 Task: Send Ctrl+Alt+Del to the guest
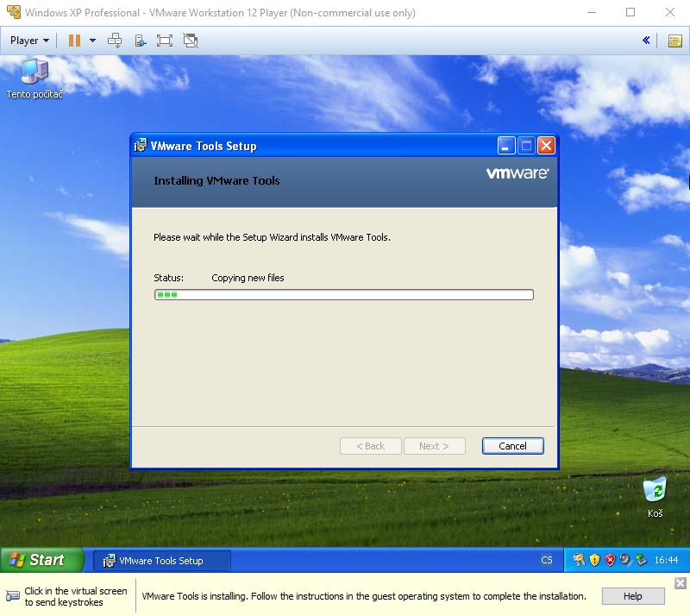115,41
